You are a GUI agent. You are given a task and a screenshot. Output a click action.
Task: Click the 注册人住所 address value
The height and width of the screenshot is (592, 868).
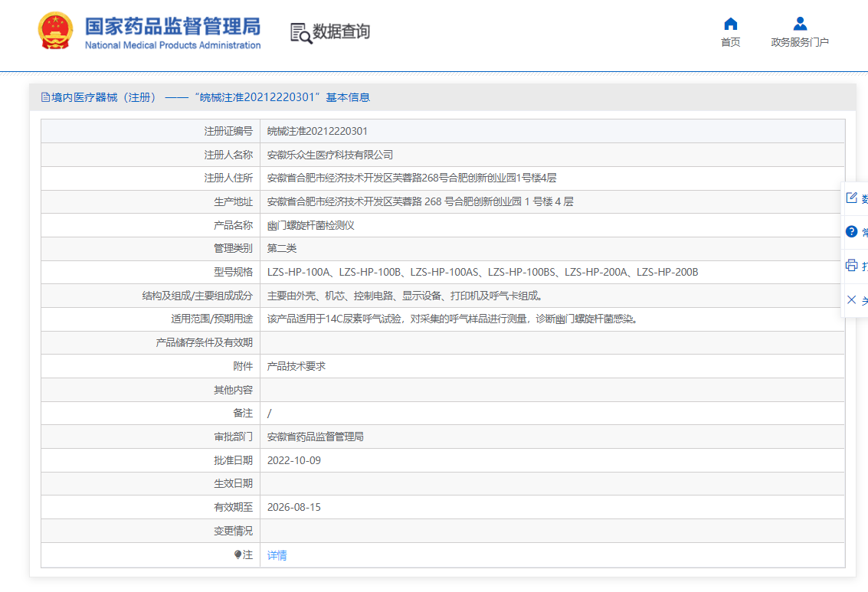tap(412, 178)
